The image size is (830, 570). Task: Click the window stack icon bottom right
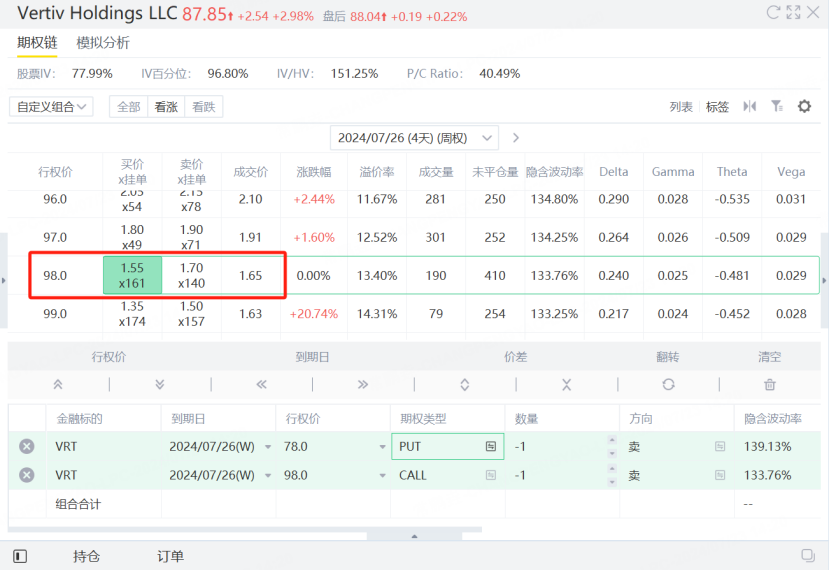click(808, 555)
